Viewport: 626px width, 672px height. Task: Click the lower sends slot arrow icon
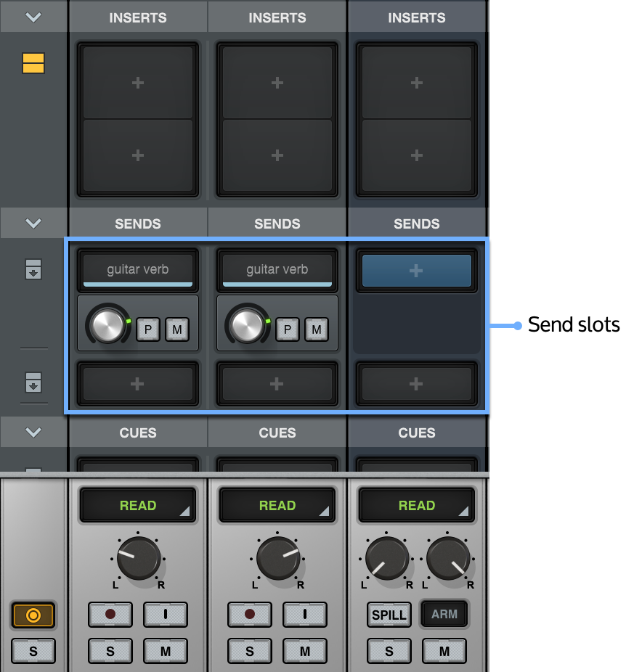pos(33,382)
